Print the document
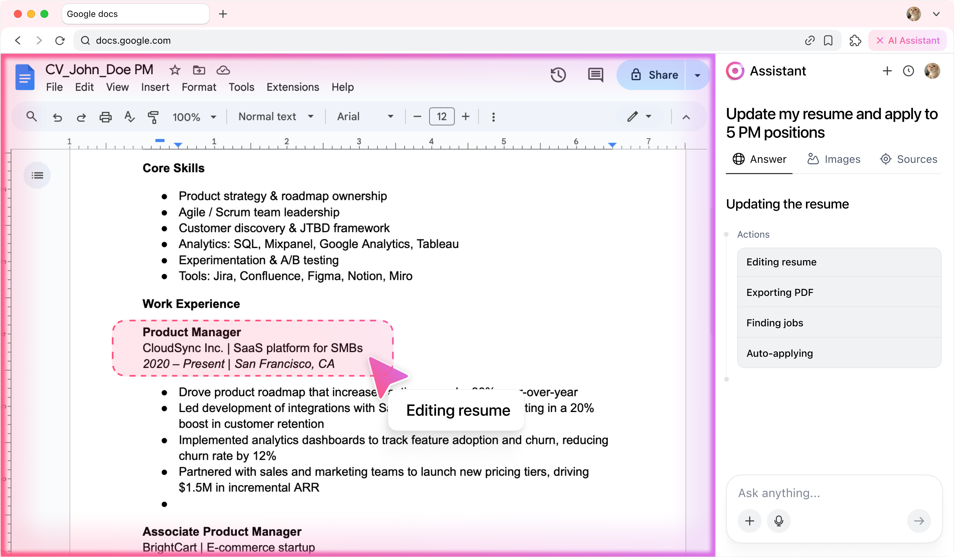The height and width of the screenshot is (557, 980). pyautogui.click(x=106, y=117)
